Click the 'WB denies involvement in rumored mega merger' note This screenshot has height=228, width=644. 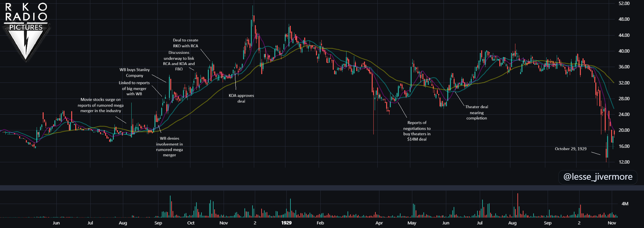click(x=170, y=147)
